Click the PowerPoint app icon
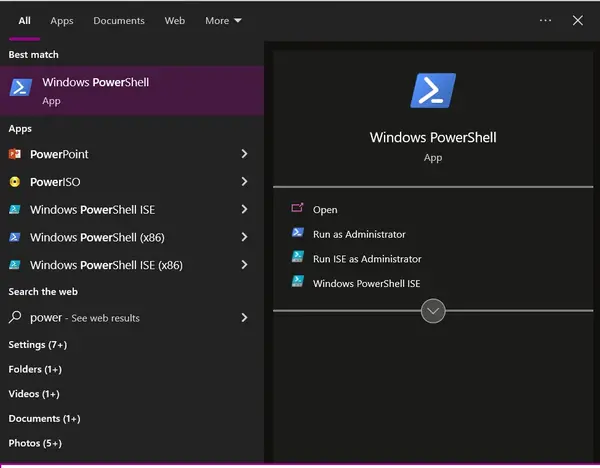The width and height of the screenshot is (600, 468). [15, 154]
